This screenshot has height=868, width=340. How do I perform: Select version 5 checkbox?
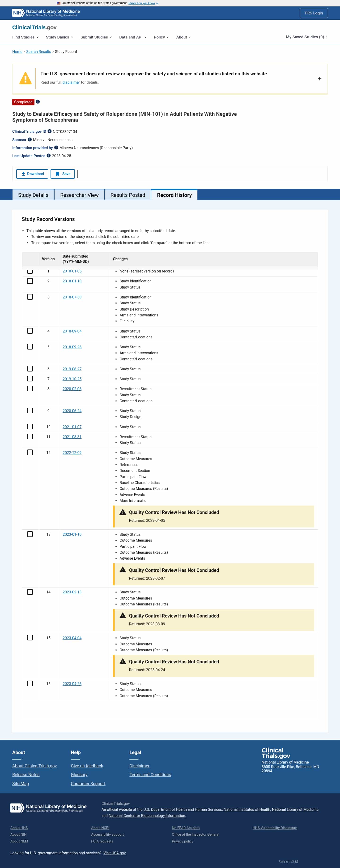30,347
